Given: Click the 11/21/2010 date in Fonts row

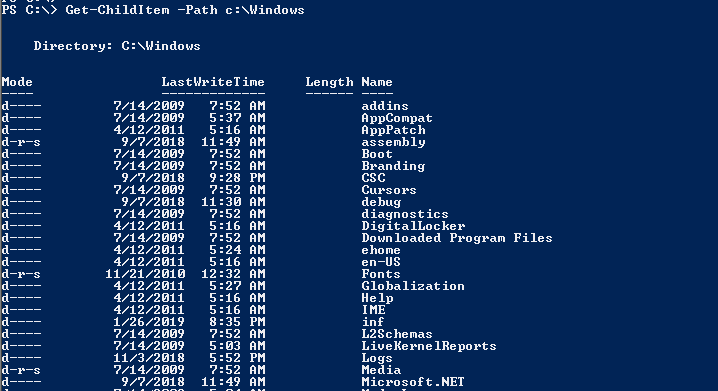Looking at the screenshot, I should (x=145, y=274).
